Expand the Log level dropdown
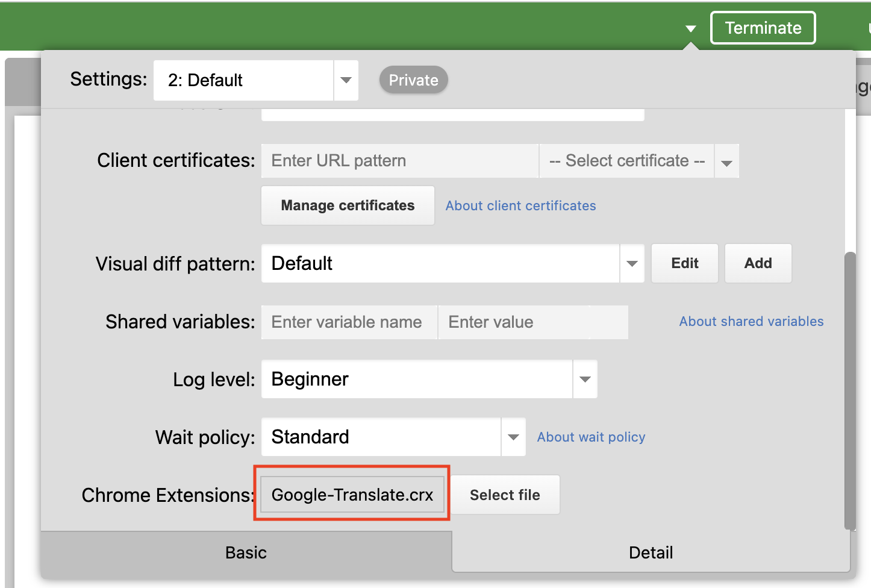Image resolution: width=871 pixels, height=588 pixels. click(584, 379)
